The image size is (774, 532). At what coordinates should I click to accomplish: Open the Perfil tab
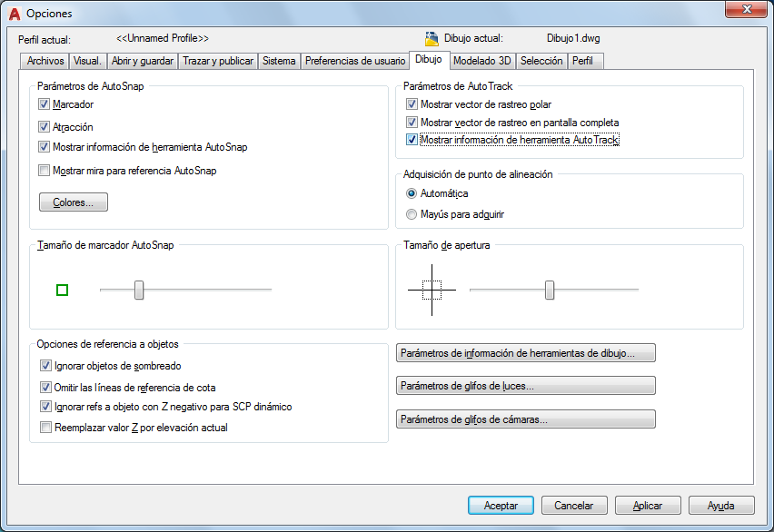tap(585, 61)
